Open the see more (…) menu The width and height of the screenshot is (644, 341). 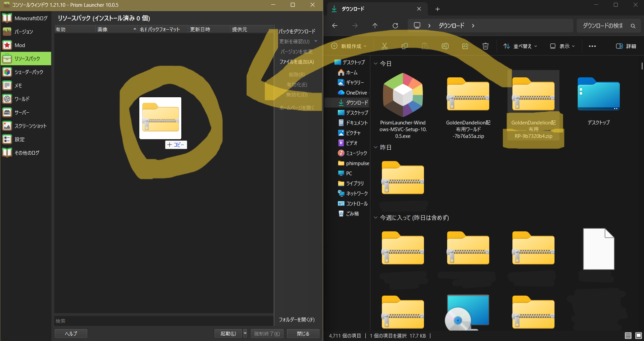point(592,46)
